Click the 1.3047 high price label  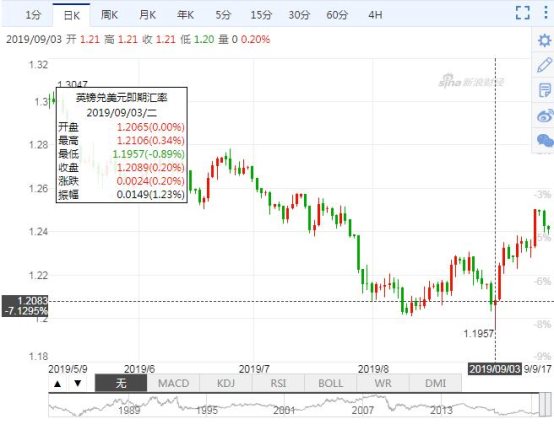pos(72,84)
